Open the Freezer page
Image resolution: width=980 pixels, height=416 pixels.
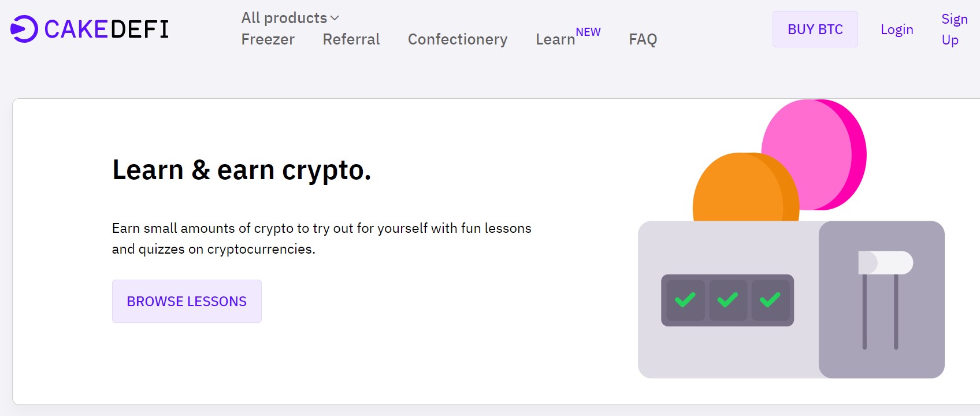point(268,39)
